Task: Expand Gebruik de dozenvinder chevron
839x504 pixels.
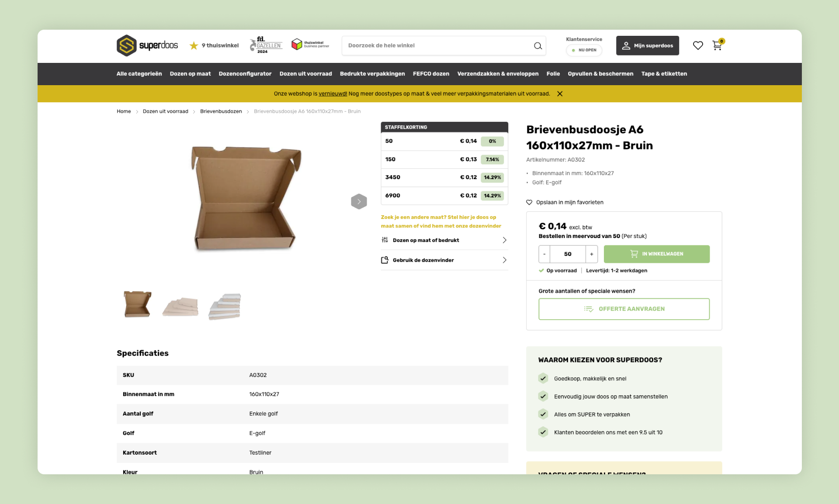Action: pos(504,260)
